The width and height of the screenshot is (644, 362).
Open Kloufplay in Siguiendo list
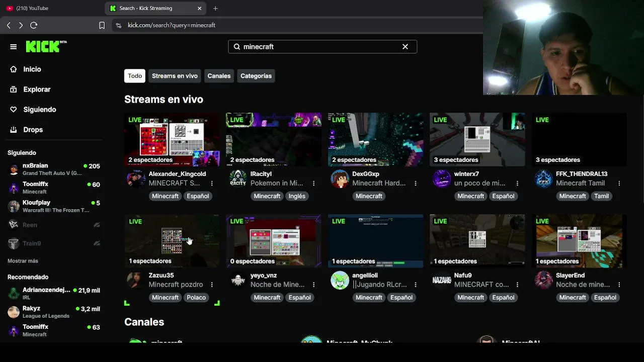point(54,206)
